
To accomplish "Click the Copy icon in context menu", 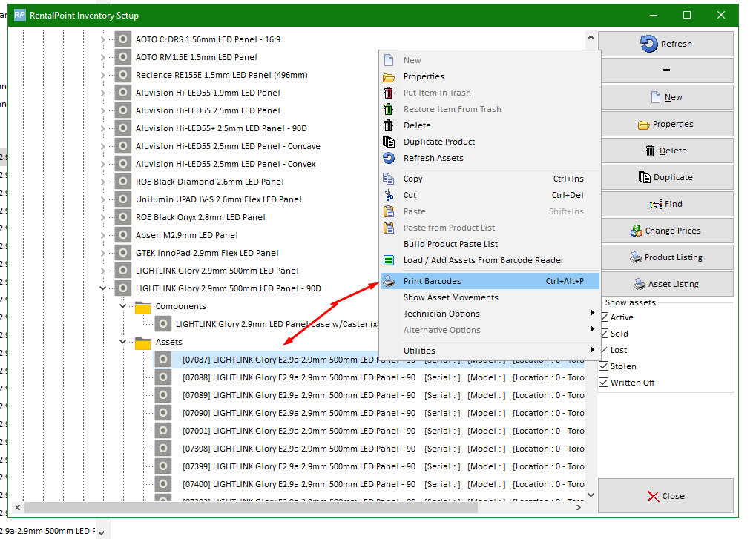I will point(389,179).
